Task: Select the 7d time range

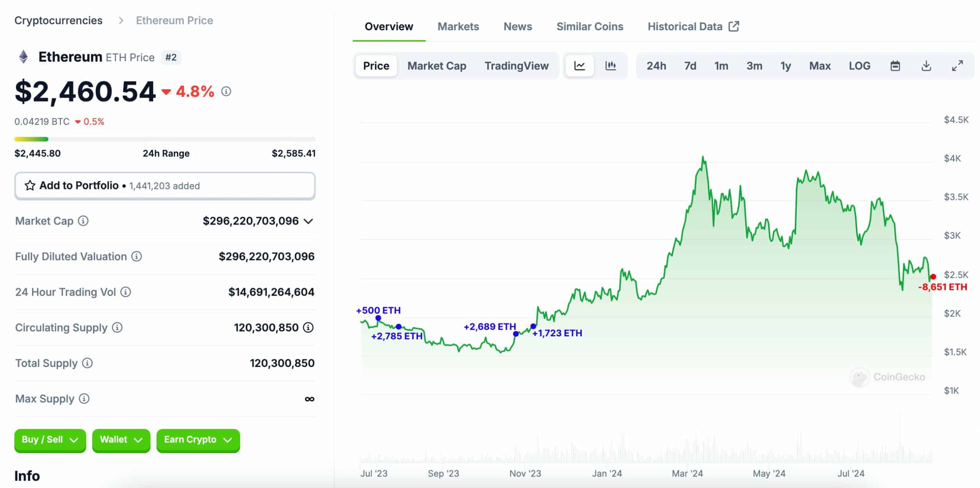Action: (x=690, y=66)
